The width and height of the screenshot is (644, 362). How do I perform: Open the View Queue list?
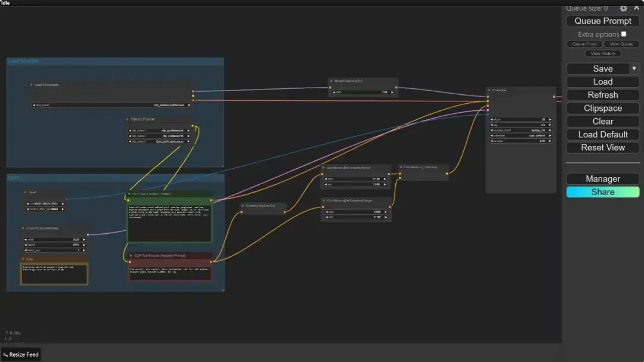pos(621,44)
